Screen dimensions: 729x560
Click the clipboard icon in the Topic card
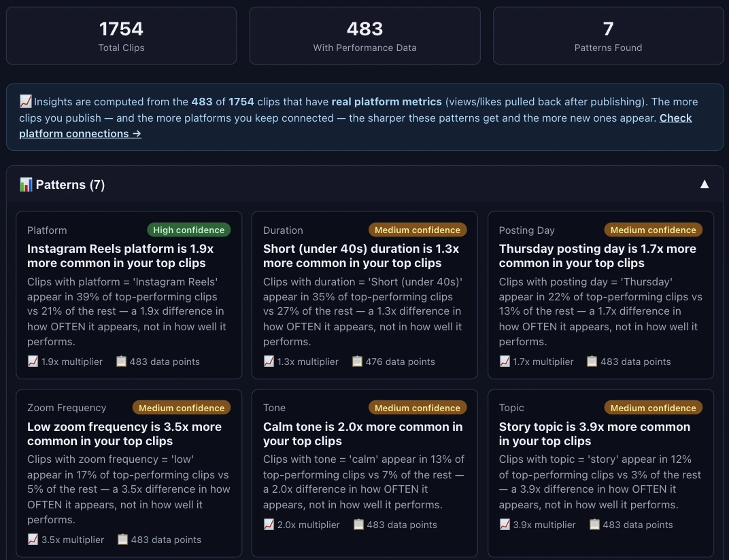coord(594,524)
